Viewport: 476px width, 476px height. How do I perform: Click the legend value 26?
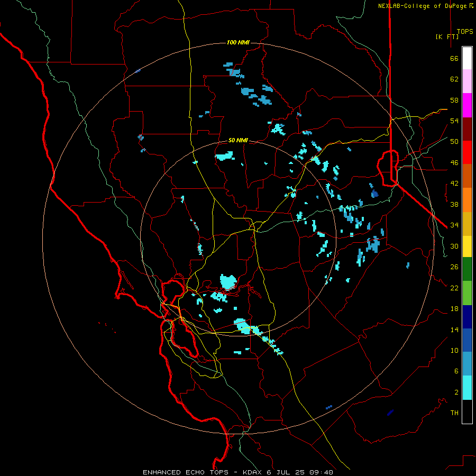coord(454,267)
